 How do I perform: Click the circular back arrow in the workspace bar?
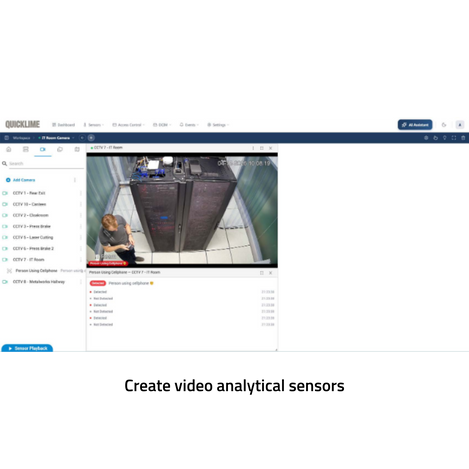[x=82, y=138]
